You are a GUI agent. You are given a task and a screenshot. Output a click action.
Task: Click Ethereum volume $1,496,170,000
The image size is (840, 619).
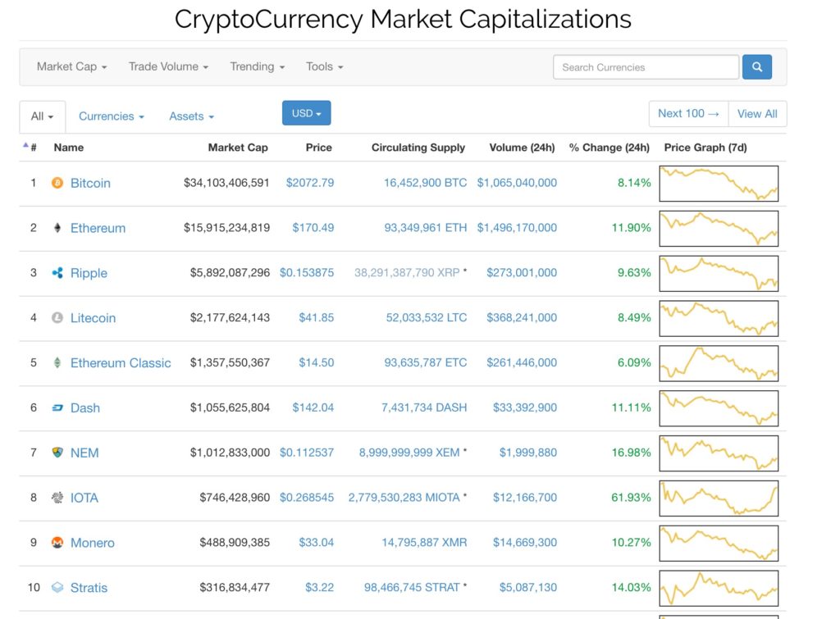pos(517,228)
